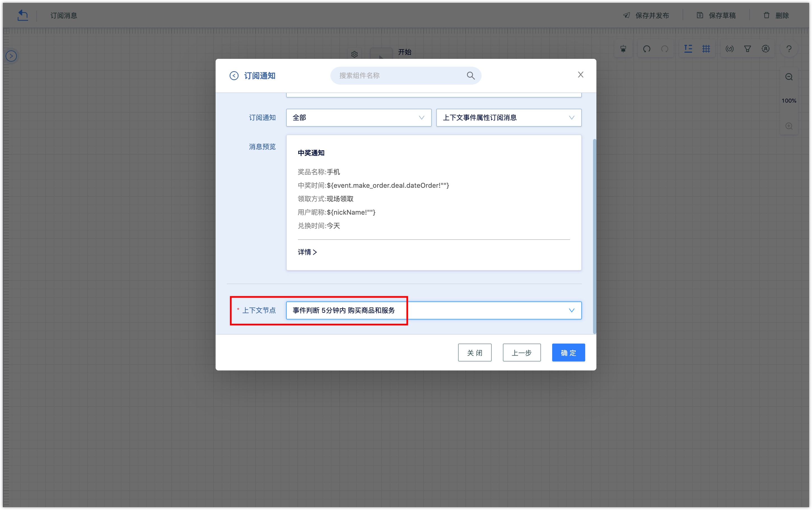Image resolution: width=812 pixels, height=510 pixels.
Task: Click the 详情 > link in preview
Action: click(307, 252)
